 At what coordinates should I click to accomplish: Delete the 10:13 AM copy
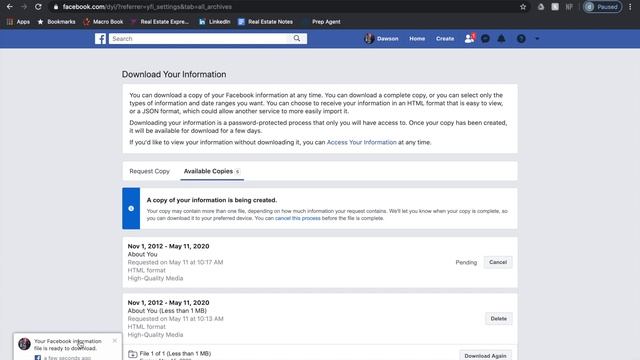coord(498,319)
